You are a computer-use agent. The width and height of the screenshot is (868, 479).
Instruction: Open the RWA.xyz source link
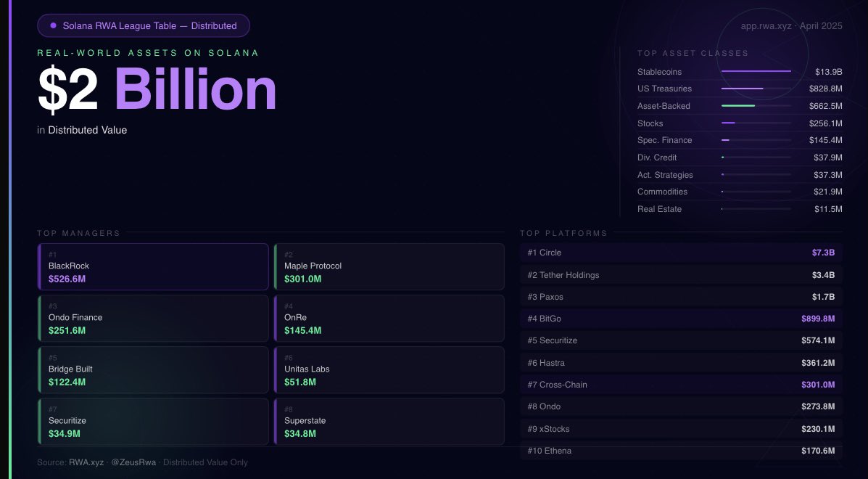pyautogui.click(x=84, y=462)
